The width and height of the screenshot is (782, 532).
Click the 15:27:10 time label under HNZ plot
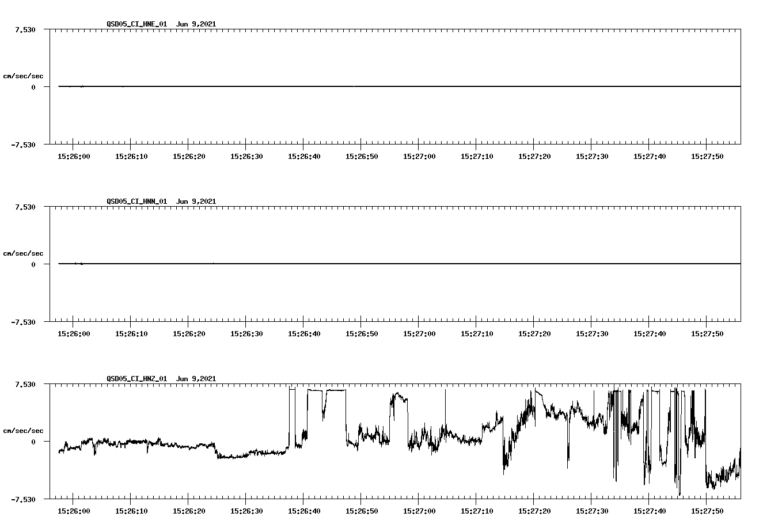coord(477,511)
